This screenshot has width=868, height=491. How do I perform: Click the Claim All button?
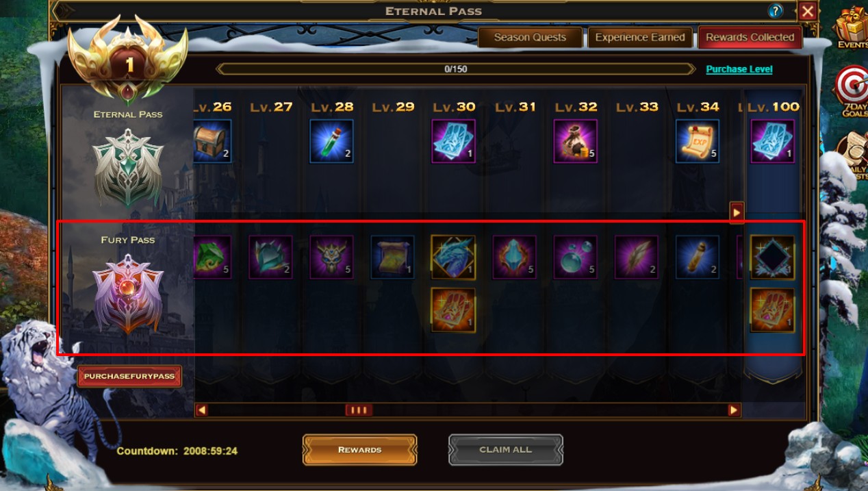click(x=506, y=450)
